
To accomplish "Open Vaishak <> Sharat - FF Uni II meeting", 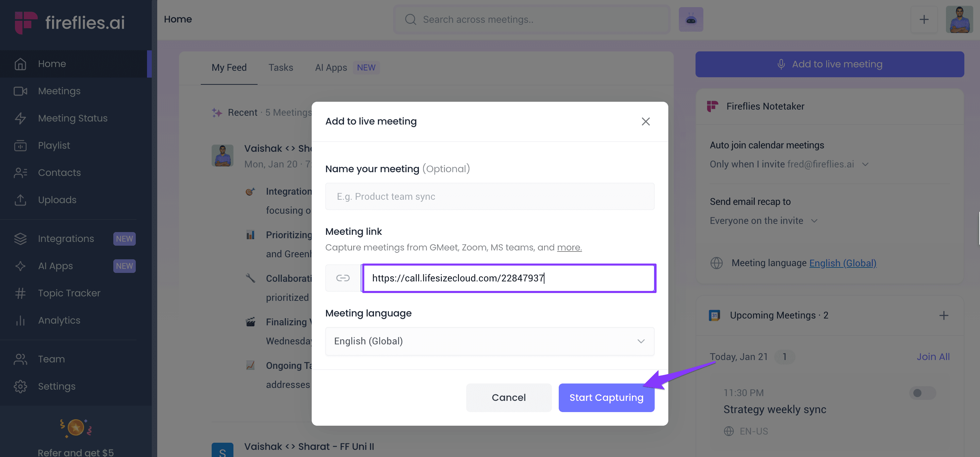I will [309, 446].
